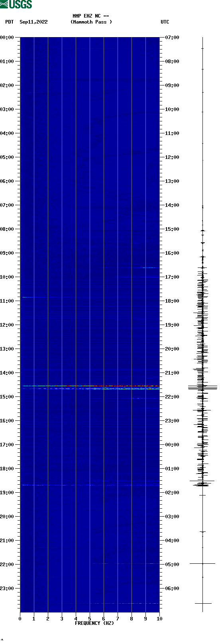Click the 10 Hz frequency tick label
The image size is (220, 644).
[159, 619]
